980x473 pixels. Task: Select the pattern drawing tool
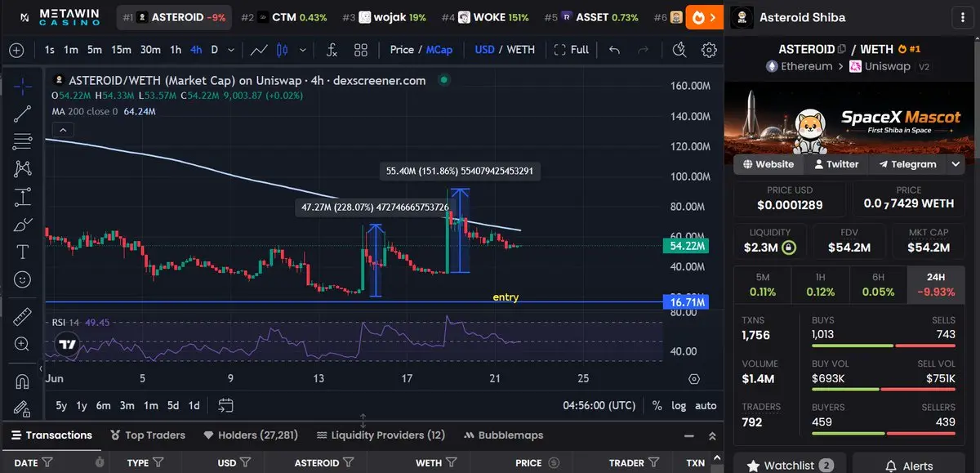23,169
